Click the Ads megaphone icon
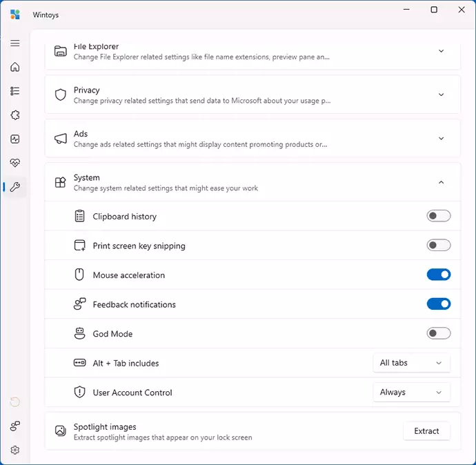Image resolution: width=476 pixels, height=465 pixels. (x=61, y=139)
